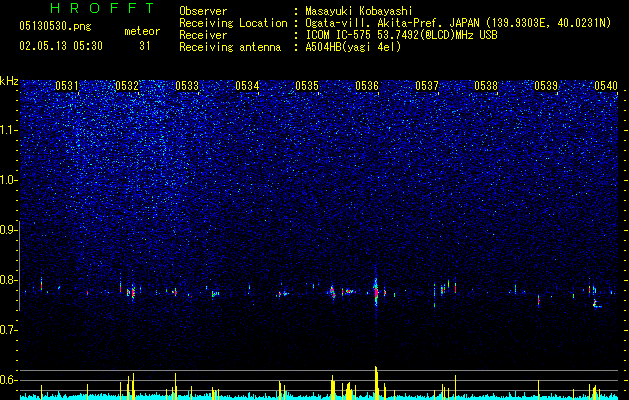Screen dimensions: 629x400
Task: Click time marker 0537
Action: click(427, 86)
